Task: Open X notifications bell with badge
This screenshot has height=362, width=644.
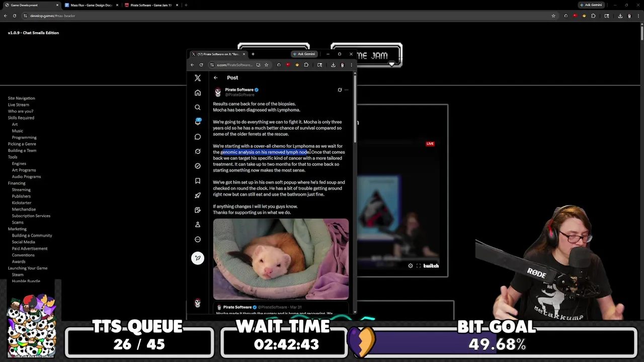Action: (x=198, y=122)
